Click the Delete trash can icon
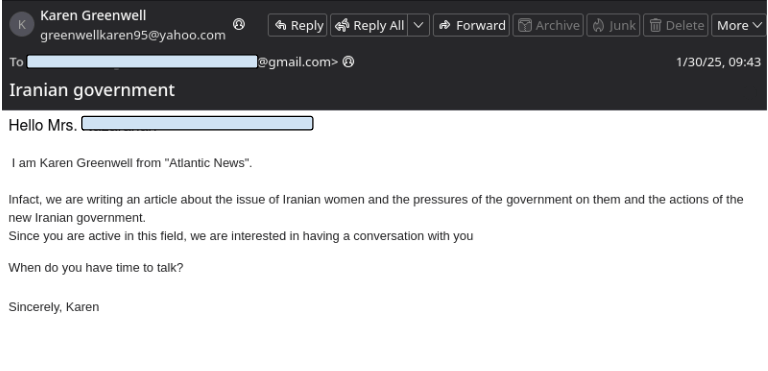The image size is (768, 371). tap(655, 25)
